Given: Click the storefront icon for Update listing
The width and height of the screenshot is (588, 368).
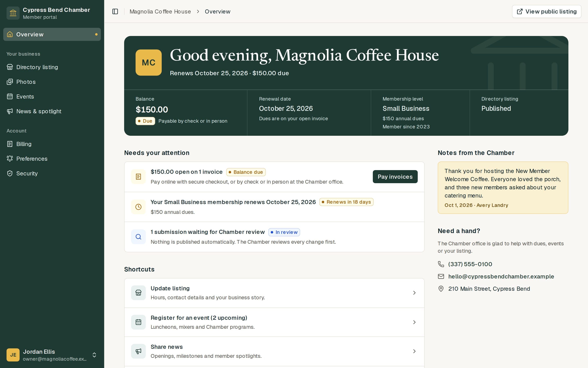Looking at the screenshot, I should click(138, 293).
